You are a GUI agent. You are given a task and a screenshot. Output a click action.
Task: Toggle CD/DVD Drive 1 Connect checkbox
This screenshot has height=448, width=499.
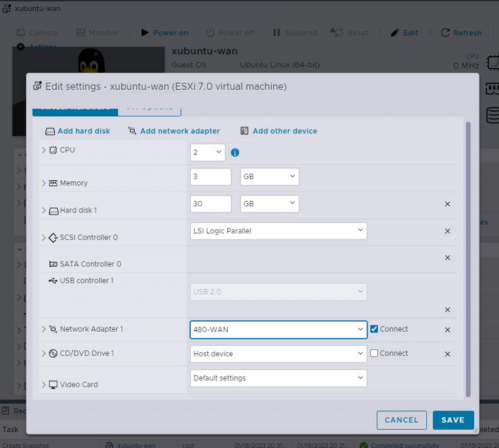click(x=374, y=353)
